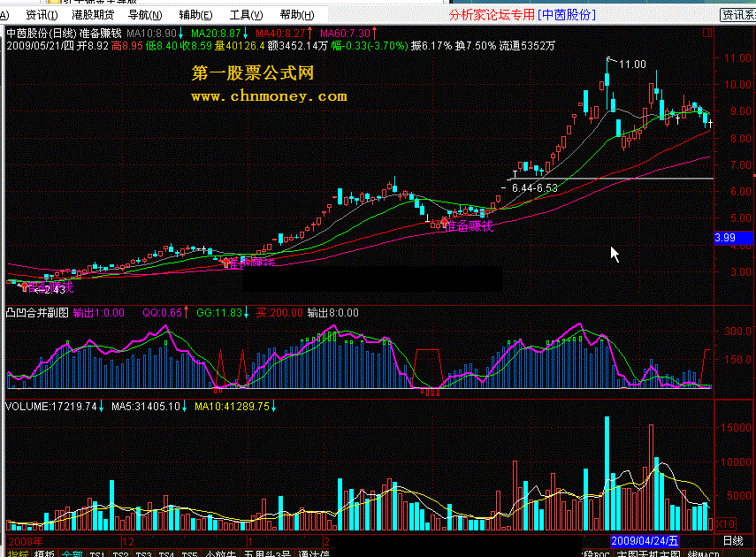The height and width of the screenshot is (557, 756).
Task: Switch to the TS2 tab
Action: click(120, 553)
